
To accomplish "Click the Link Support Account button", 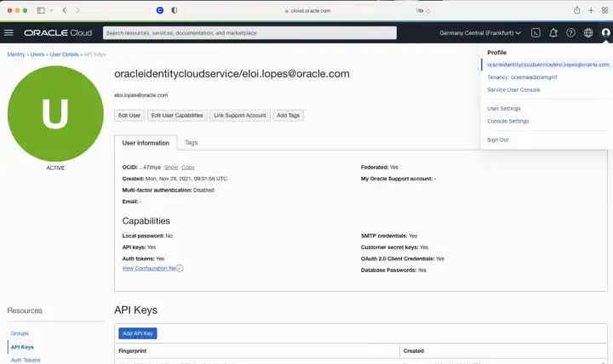I will pyautogui.click(x=239, y=116).
